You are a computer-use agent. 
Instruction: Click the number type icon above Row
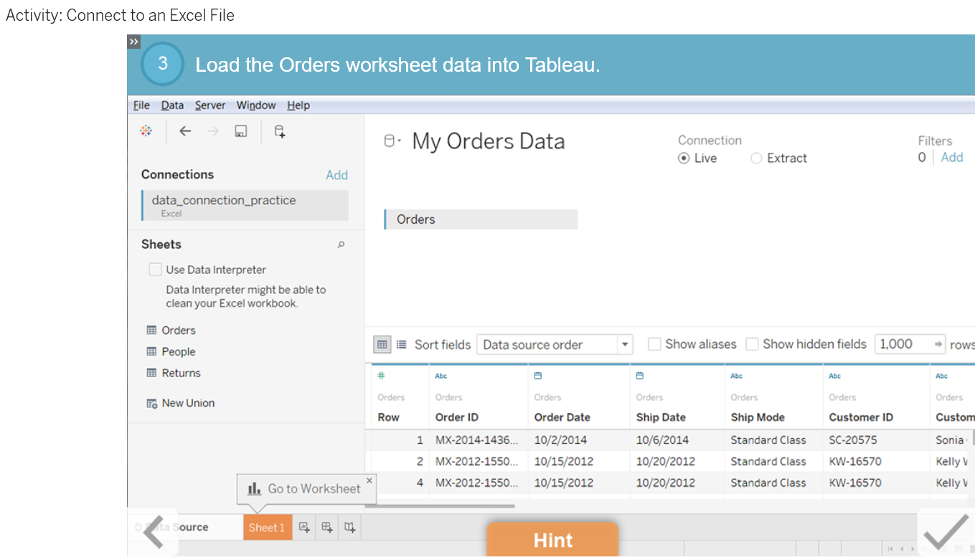click(381, 375)
